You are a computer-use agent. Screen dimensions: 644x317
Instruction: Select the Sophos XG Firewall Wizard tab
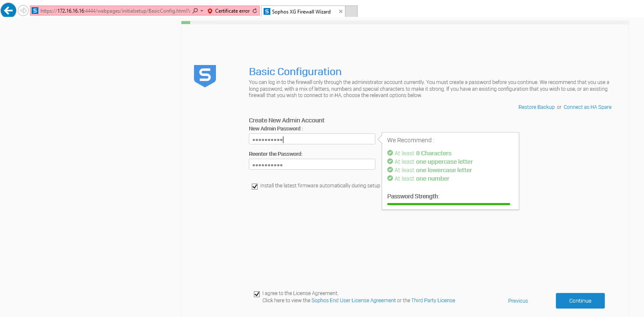(x=303, y=11)
